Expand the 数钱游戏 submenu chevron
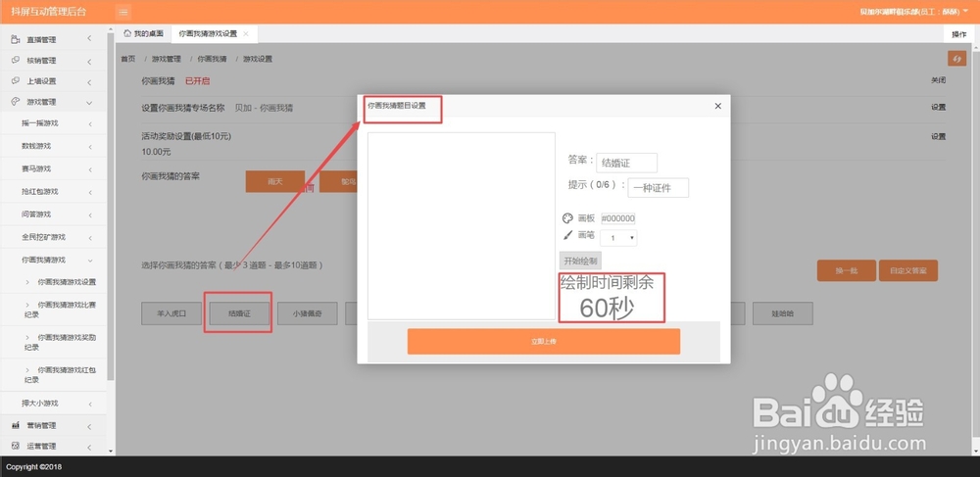 [90, 147]
